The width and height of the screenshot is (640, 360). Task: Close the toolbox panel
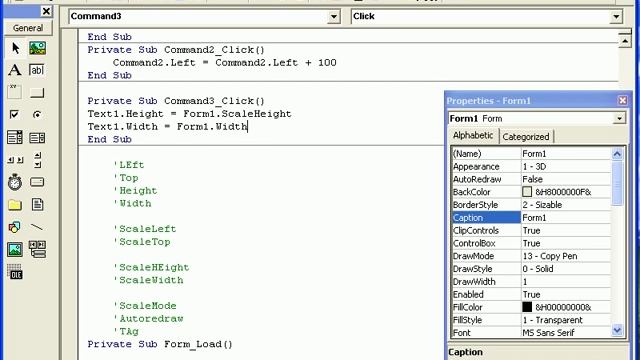point(47,11)
